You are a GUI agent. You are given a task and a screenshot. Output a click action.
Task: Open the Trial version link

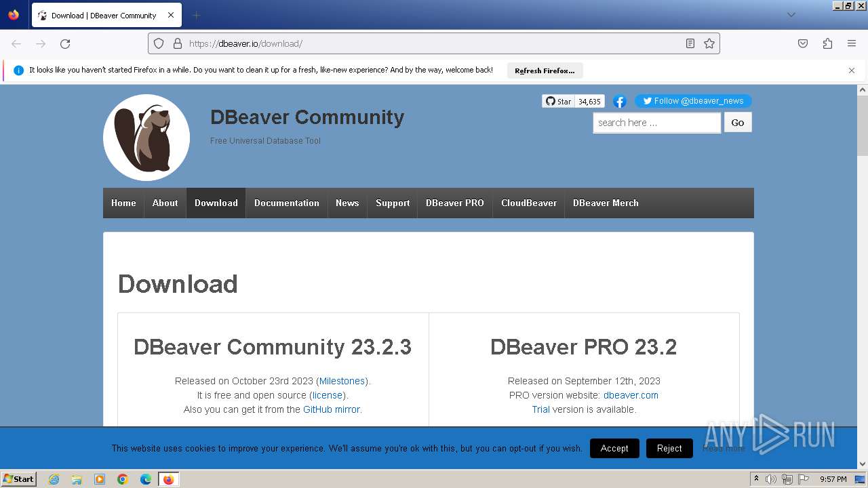(540, 409)
